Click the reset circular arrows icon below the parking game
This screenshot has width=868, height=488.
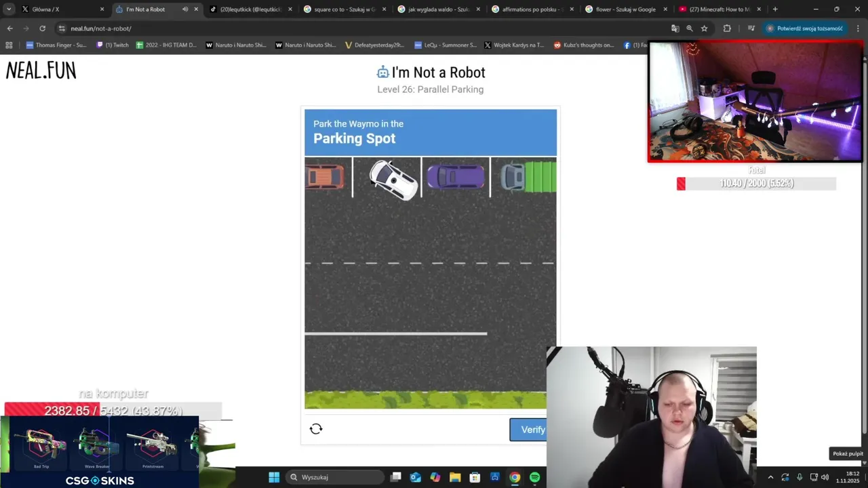pos(316,429)
